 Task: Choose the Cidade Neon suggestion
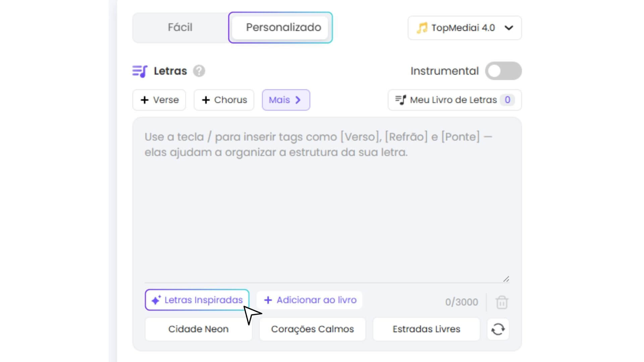click(198, 329)
